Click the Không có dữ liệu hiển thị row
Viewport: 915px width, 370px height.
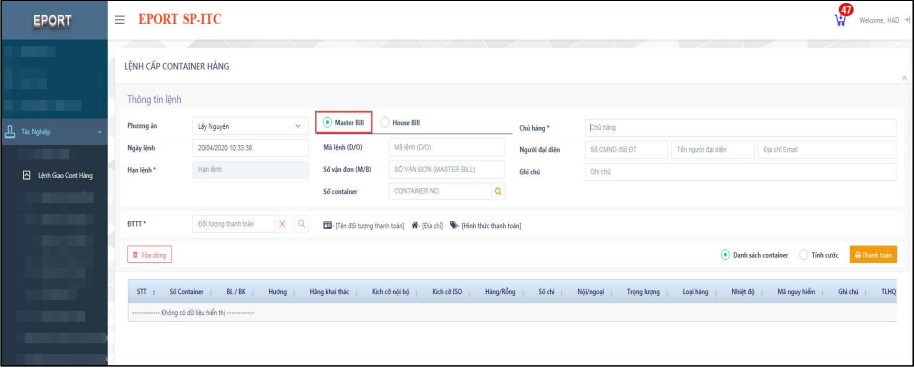512,312
